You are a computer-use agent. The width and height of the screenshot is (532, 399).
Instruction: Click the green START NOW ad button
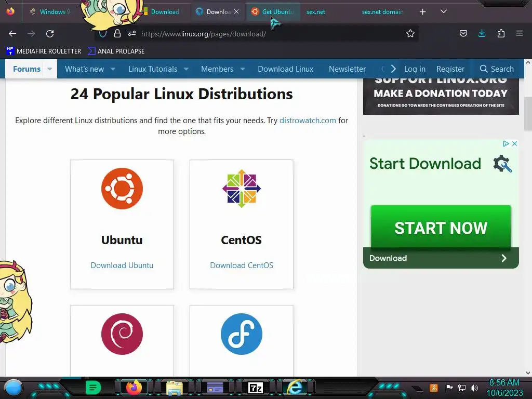pos(441,228)
